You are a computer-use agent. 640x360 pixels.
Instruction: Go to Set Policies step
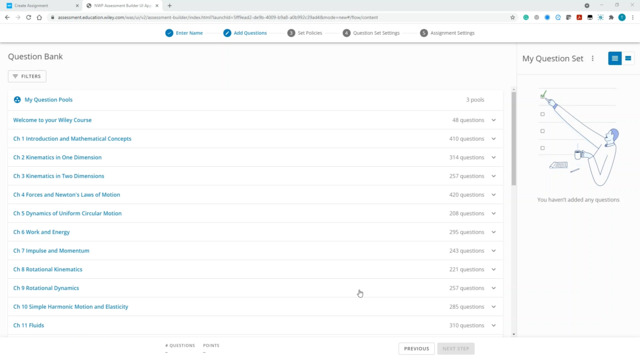click(304, 33)
